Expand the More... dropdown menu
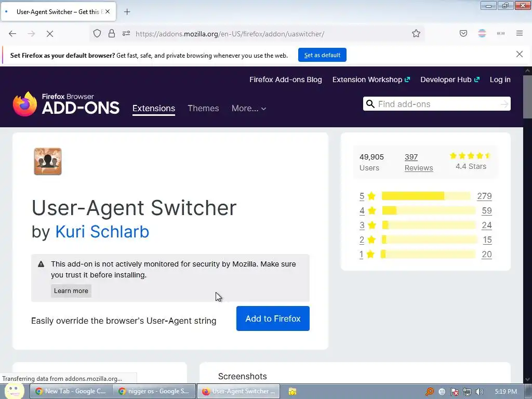 [249, 108]
